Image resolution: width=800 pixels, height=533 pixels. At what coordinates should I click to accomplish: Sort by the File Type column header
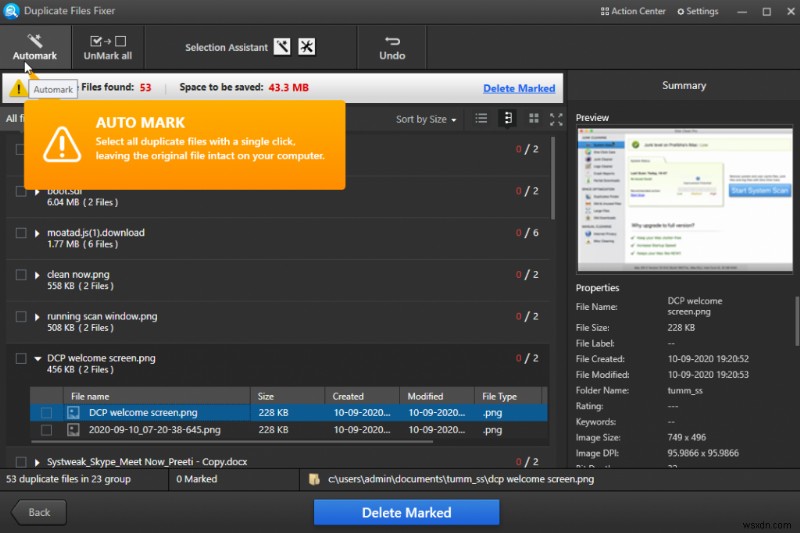508,396
